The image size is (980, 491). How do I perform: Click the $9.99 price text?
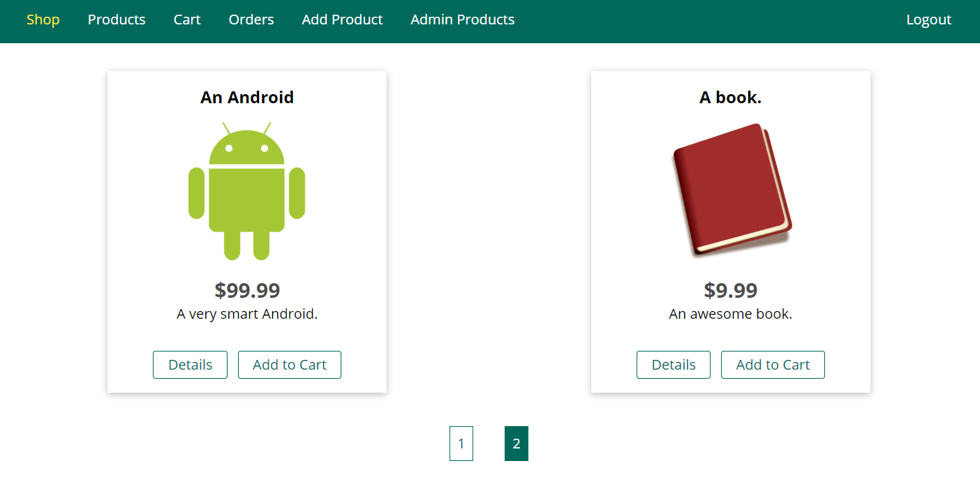pos(730,290)
